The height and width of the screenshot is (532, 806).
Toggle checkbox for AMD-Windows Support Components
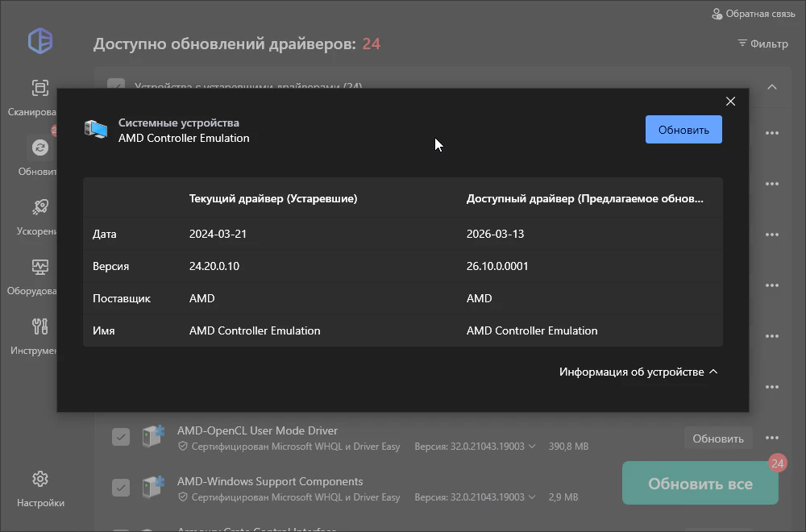coord(121,488)
